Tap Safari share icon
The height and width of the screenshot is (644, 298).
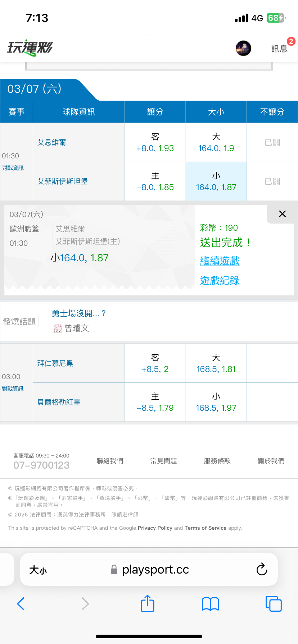pos(148,603)
